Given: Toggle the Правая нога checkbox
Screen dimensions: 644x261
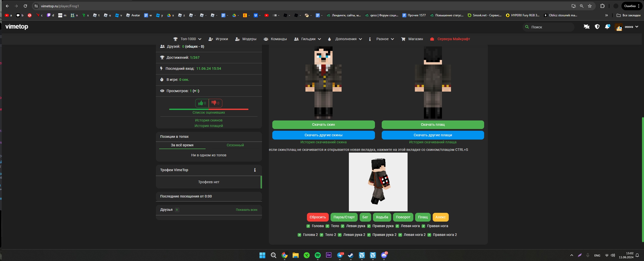Looking at the screenshot, I should click(x=423, y=226).
